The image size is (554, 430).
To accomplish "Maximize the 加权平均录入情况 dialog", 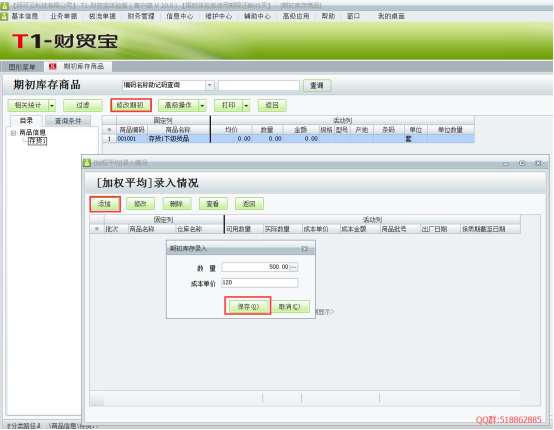I will [522, 163].
